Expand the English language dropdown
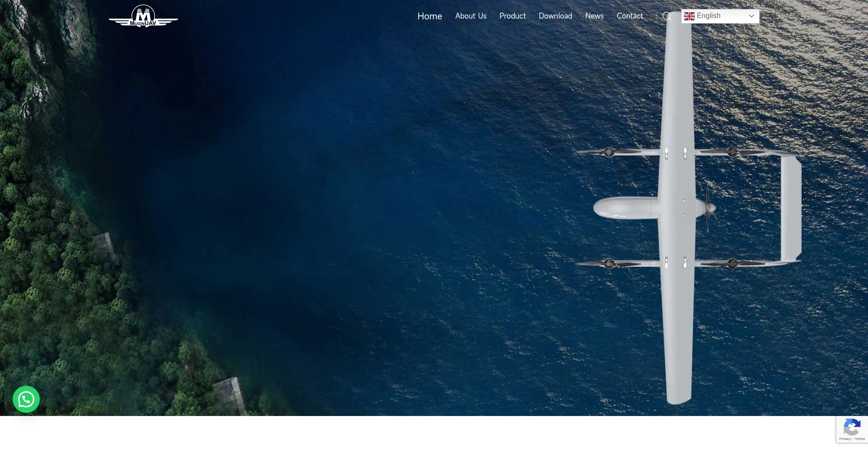868x449 pixels. tap(720, 16)
